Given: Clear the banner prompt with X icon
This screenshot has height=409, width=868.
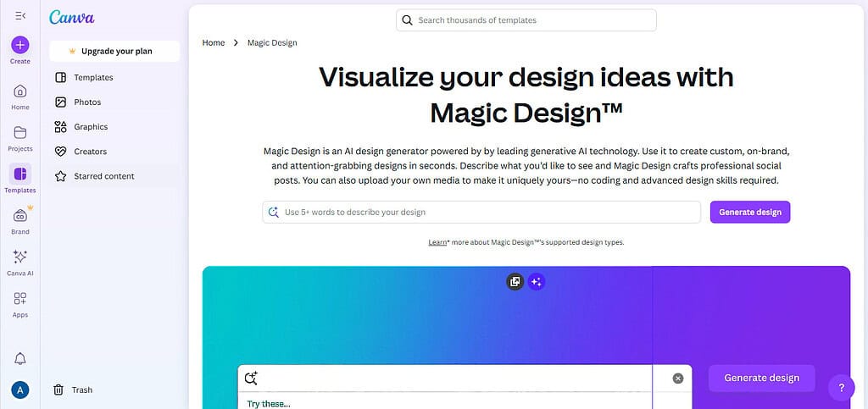Looking at the screenshot, I should pyautogui.click(x=678, y=379).
